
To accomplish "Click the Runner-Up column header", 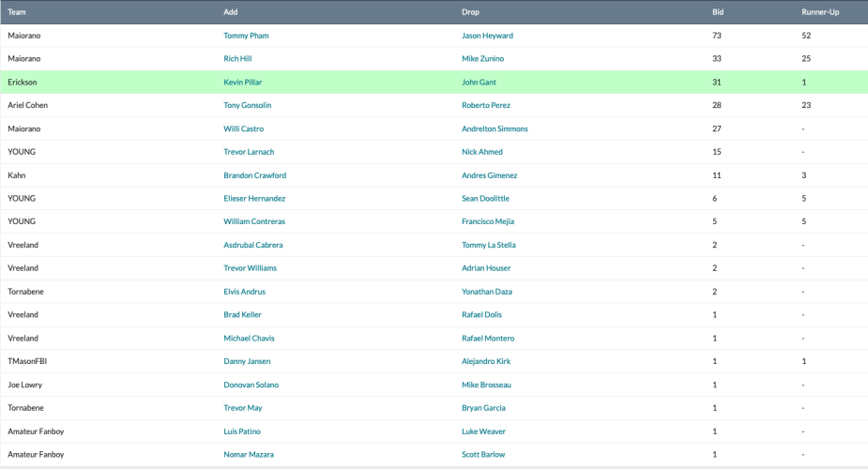I will [x=820, y=11].
